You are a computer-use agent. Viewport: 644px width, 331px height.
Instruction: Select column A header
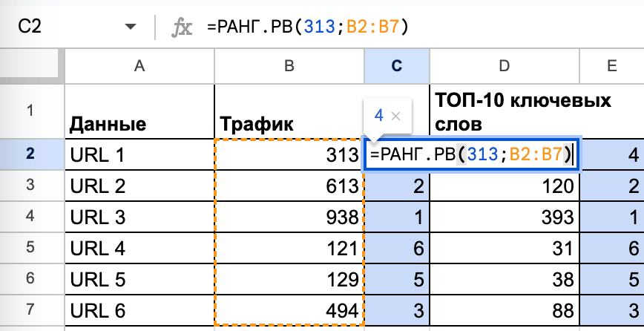[x=139, y=67]
